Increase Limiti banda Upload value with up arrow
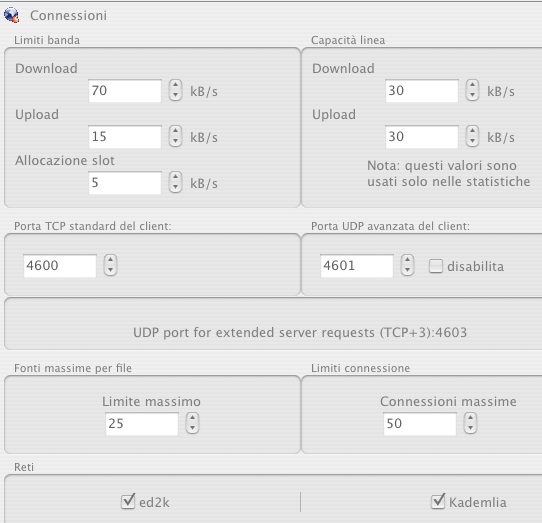Viewport: 542px width, 523px height. (x=176, y=131)
